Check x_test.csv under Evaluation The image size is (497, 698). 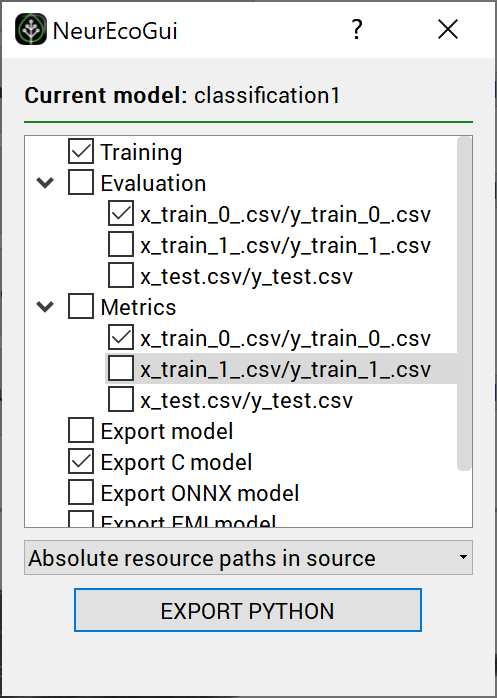click(121, 276)
